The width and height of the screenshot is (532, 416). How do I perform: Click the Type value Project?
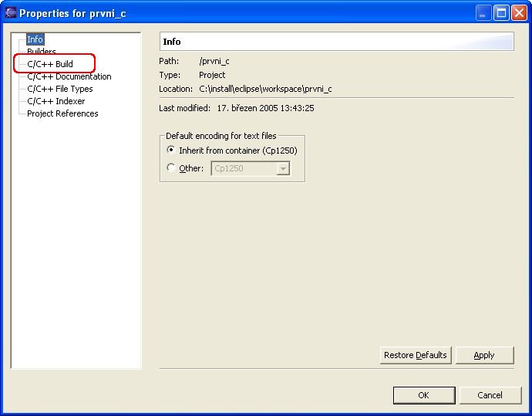(212, 75)
